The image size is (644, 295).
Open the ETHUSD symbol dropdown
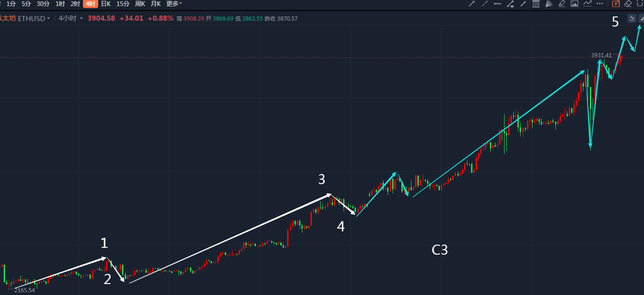[34, 19]
